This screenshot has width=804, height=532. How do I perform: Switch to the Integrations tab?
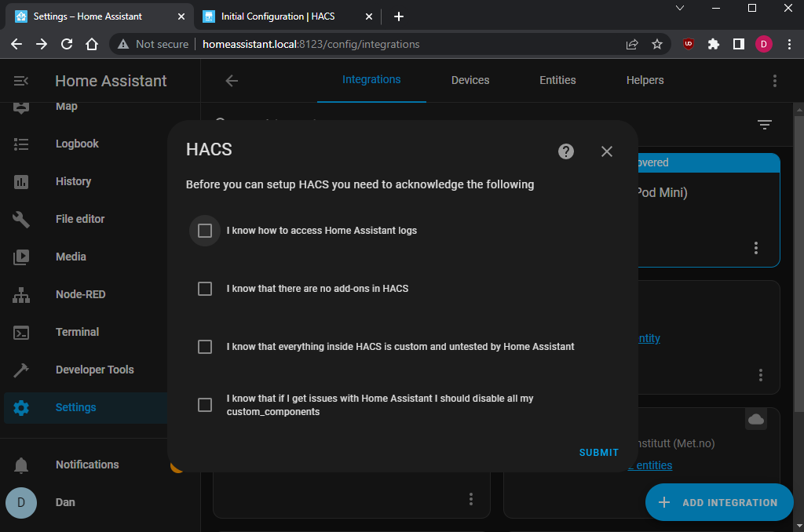tap(371, 80)
